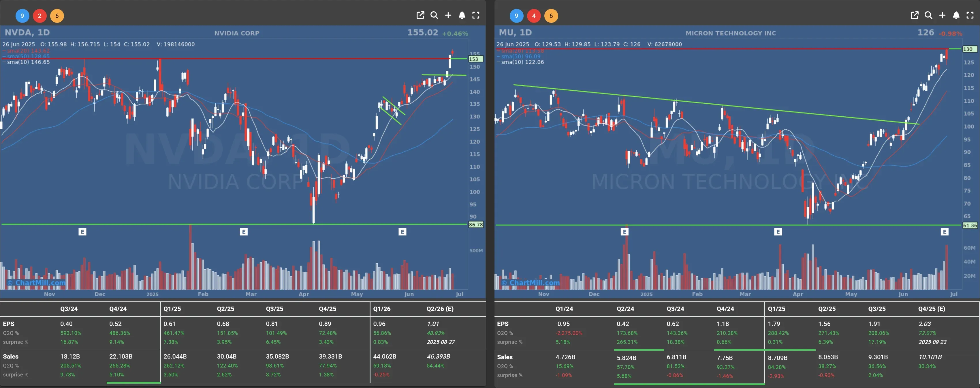Click NVDA next earnings date 2025-08-27
Viewport: 980px width, 388px height.
(x=441, y=342)
